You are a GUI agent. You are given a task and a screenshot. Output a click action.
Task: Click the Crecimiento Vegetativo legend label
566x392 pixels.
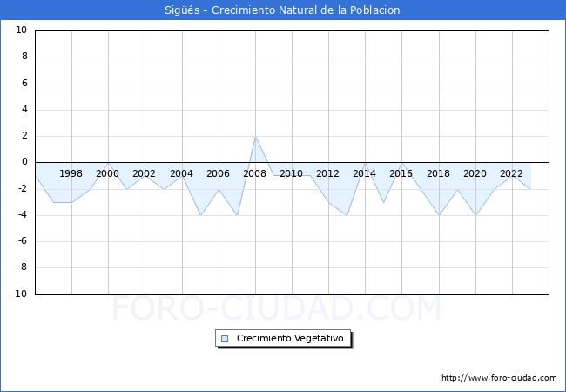290,339
